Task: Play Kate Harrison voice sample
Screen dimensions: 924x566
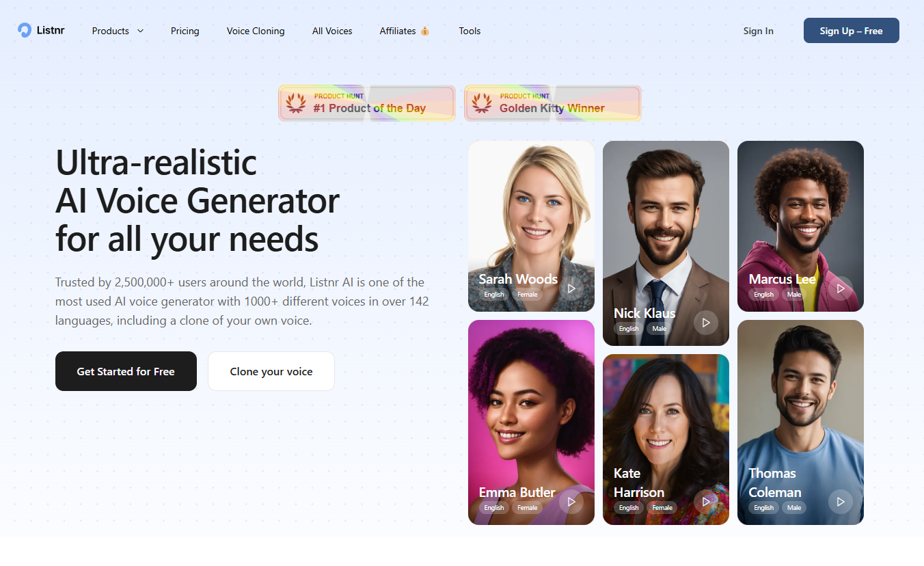Action: click(x=706, y=502)
